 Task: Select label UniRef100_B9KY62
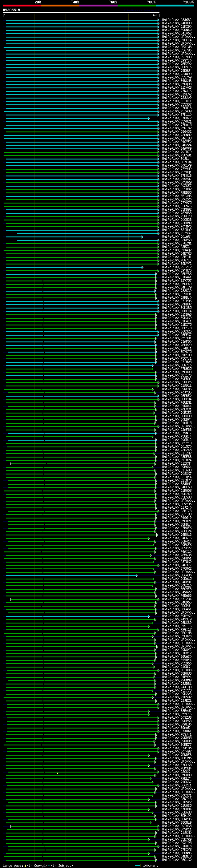pyautogui.click(x=177, y=616)
